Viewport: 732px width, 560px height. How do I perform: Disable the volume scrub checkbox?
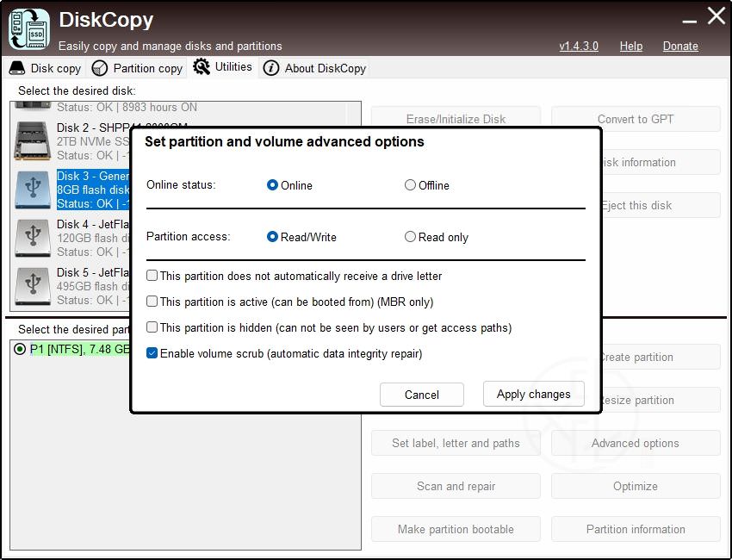pos(152,353)
